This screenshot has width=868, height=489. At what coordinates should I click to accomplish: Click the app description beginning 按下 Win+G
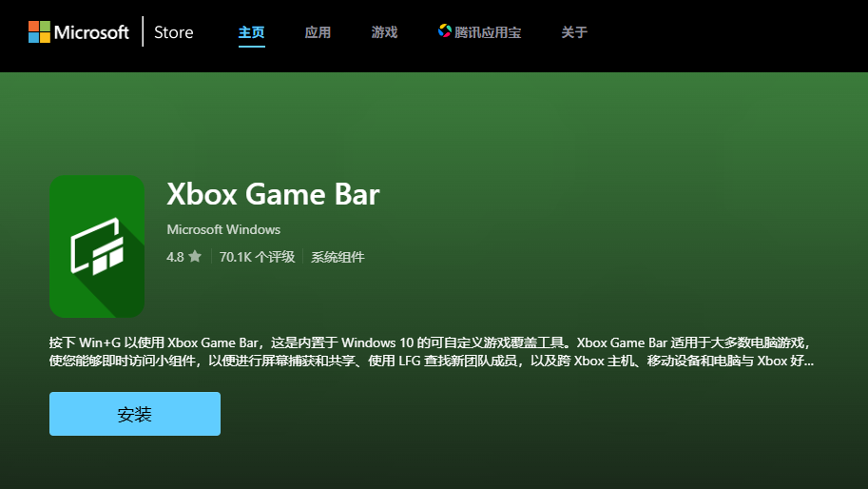(x=432, y=352)
